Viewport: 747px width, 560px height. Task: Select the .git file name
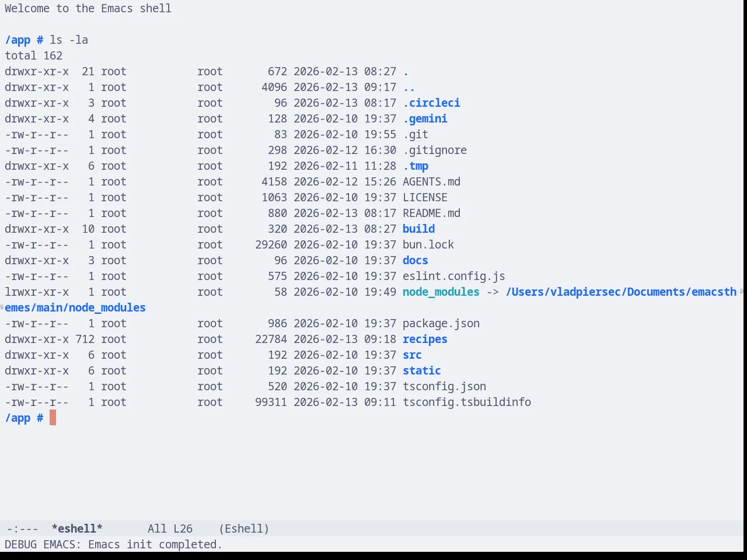[x=416, y=134]
